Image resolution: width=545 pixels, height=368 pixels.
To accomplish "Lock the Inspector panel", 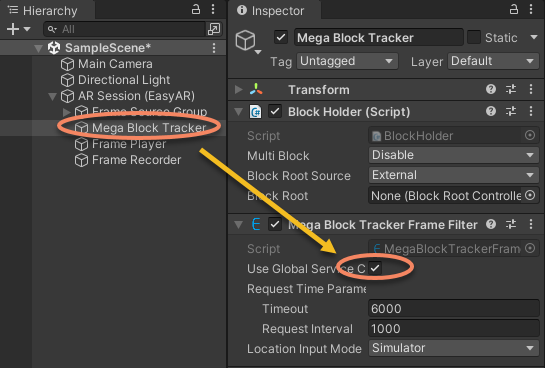I will 514,9.
